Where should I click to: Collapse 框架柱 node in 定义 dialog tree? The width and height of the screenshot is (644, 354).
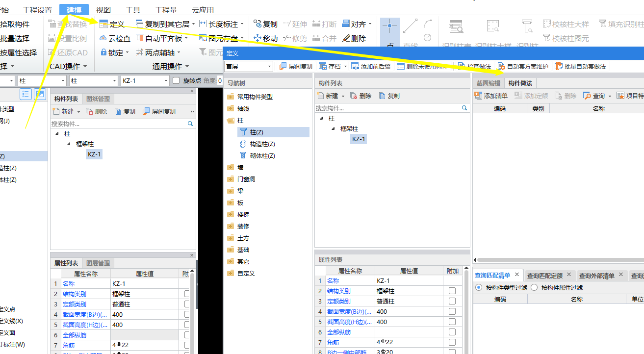(334, 128)
